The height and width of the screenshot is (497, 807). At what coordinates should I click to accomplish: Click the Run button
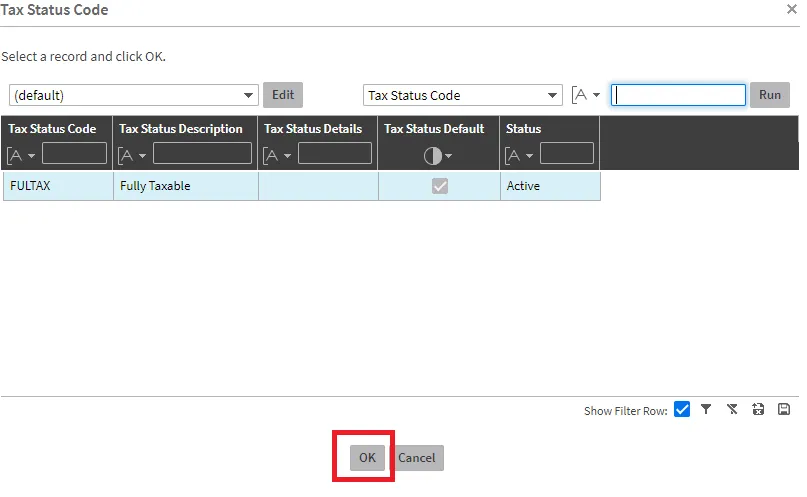point(769,95)
